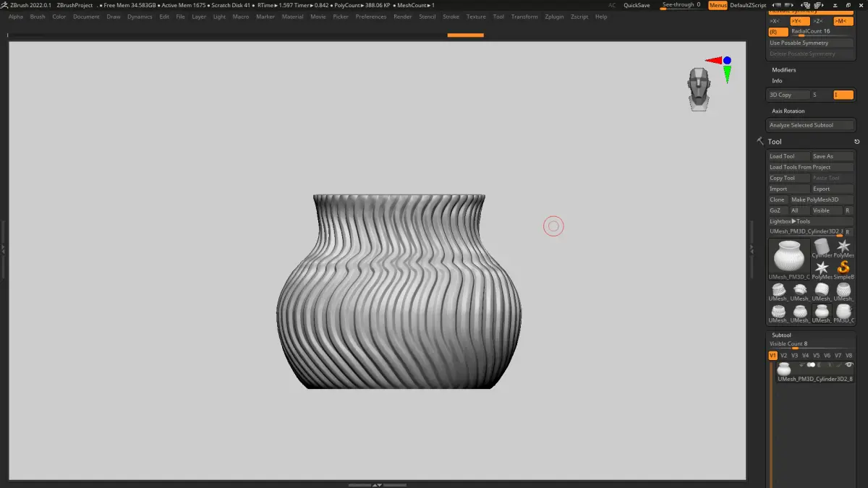Click the Tool palette hammer icon

tap(760, 141)
